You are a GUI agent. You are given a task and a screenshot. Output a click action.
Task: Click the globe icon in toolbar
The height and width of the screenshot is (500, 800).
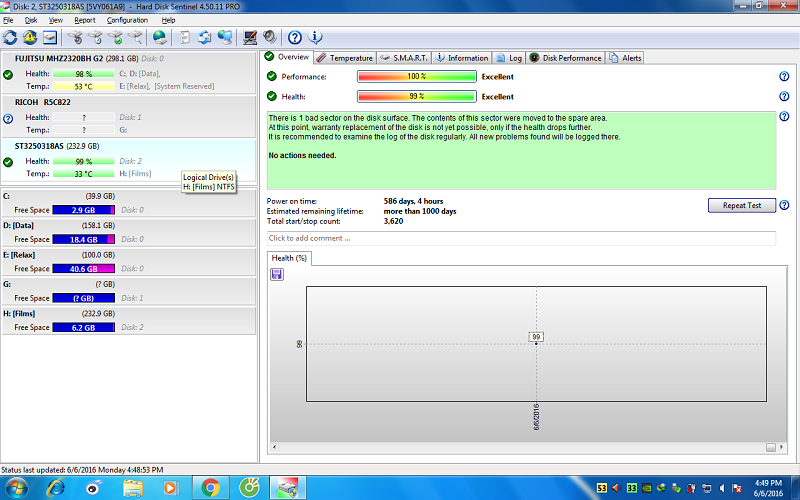[x=160, y=37]
